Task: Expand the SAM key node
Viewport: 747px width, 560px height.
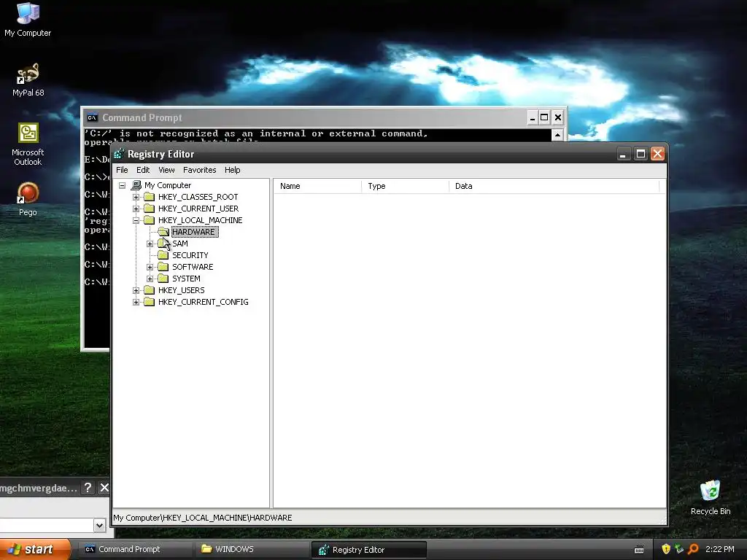Action: (150, 244)
